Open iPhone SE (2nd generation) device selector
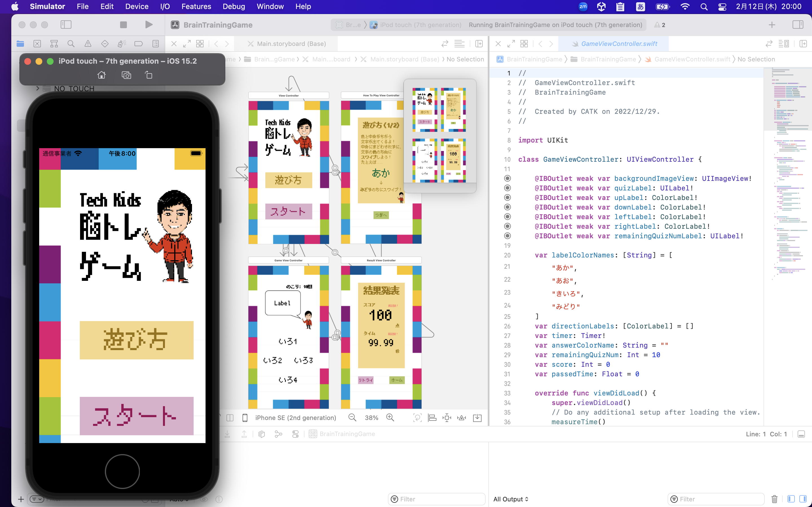 click(x=295, y=418)
